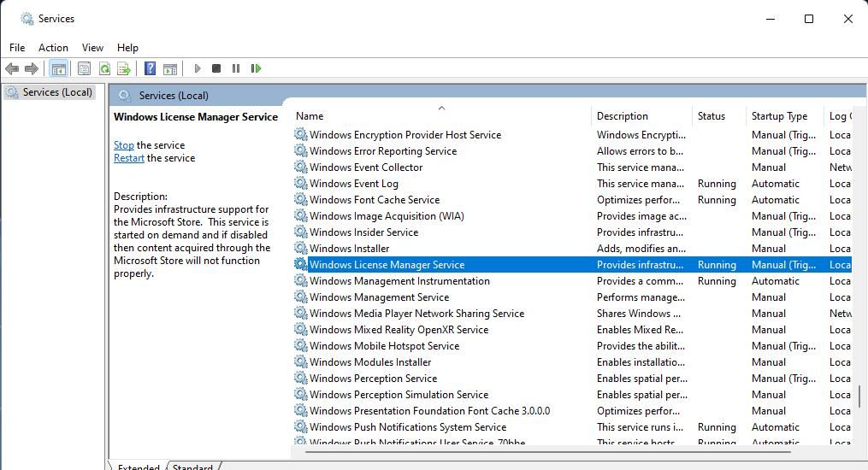Select Windows Presentation Foundation Font Cache 3.0.0.0

pyautogui.click(x=572, y=411)
